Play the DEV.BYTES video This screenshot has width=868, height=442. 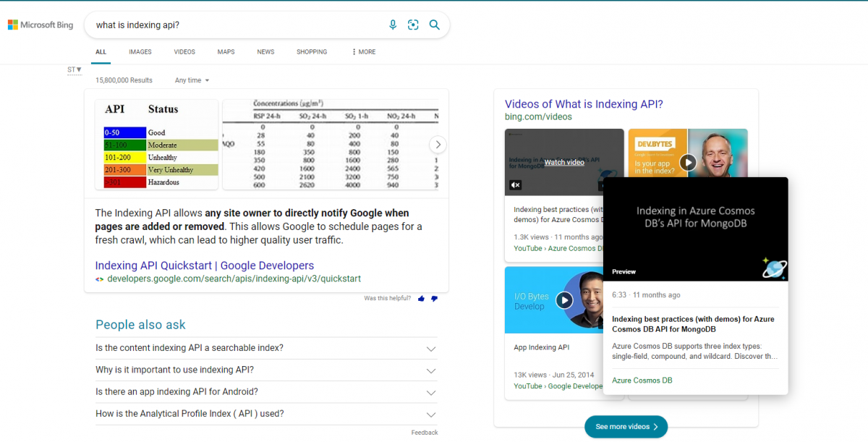688,163
